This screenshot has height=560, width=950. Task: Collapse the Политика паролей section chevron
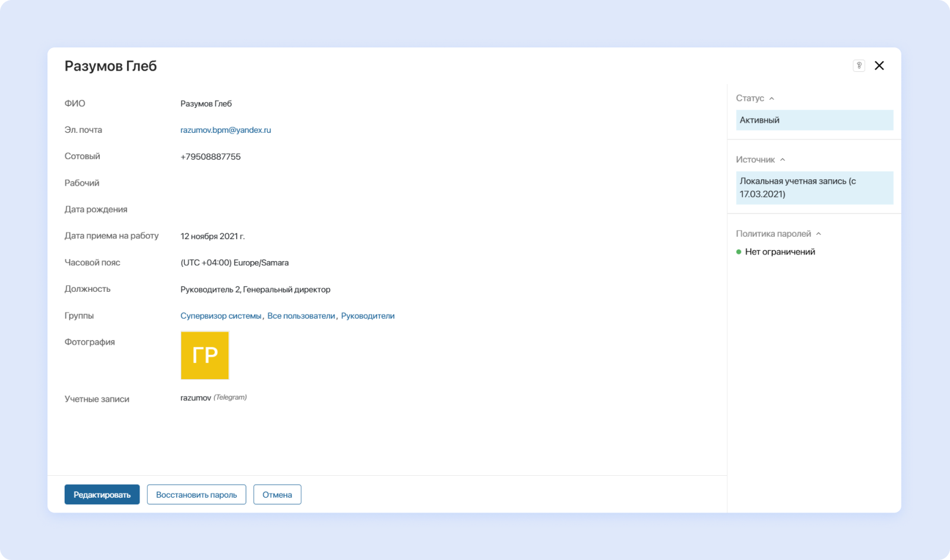tap(818, 234)
